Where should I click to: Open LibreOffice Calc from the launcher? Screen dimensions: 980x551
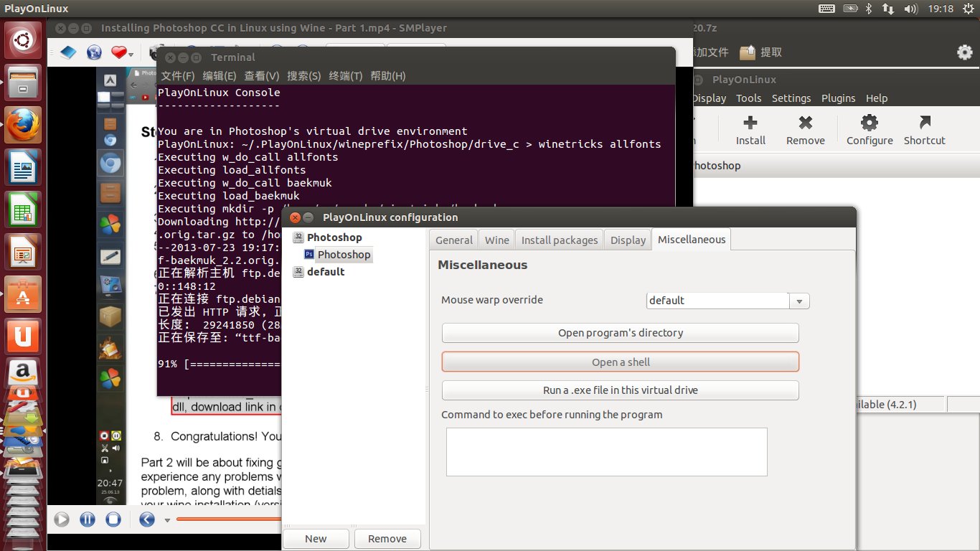[x=23, y=209]
